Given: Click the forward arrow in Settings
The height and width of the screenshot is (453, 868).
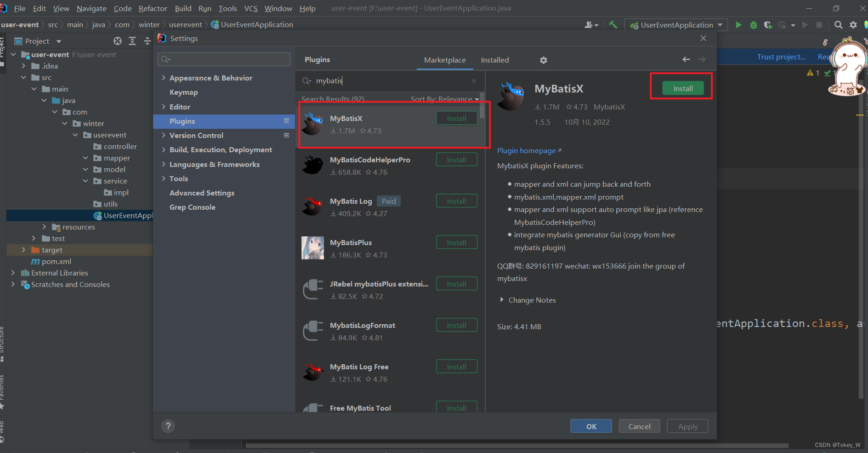Looking at the screenshot, I should coord(702,59).
